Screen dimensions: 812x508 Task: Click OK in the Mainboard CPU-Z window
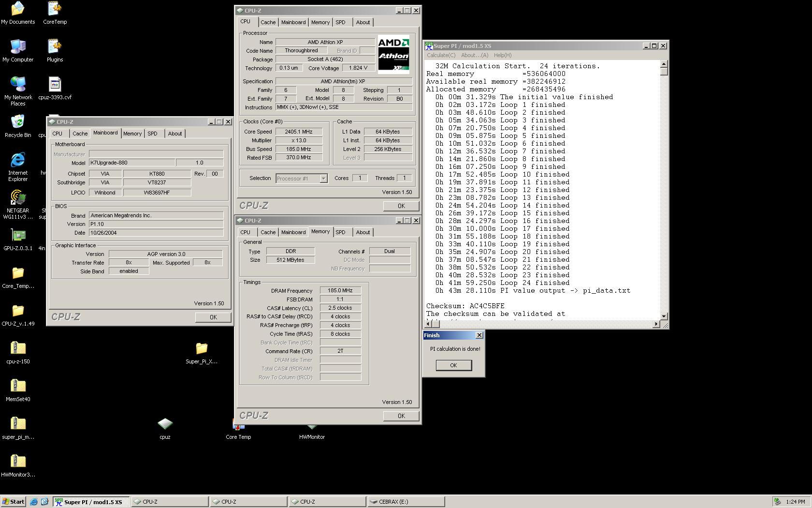213,317
